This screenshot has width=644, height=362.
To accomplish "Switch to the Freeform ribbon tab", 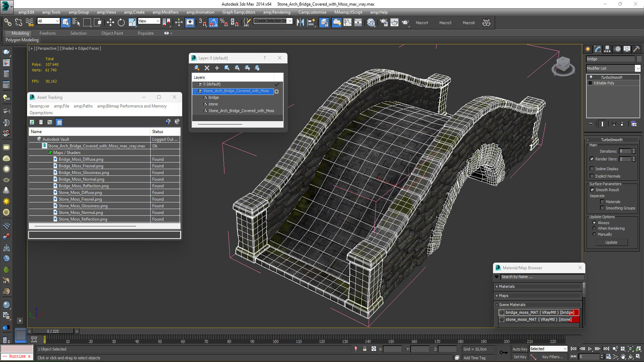I will pyautogui.click(x=48, y=33).
